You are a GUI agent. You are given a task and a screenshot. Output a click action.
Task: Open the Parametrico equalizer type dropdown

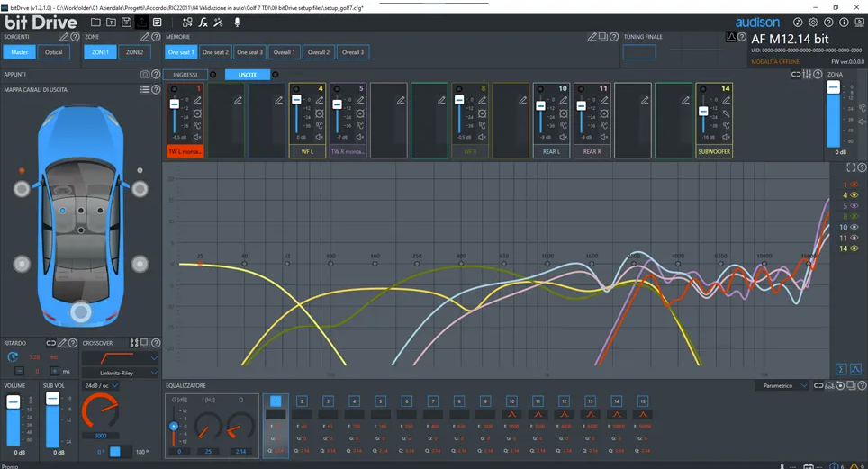[782, 385]
